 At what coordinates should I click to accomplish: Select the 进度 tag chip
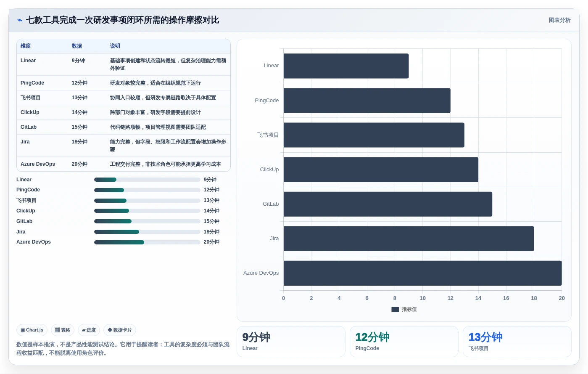click(89, 330)
